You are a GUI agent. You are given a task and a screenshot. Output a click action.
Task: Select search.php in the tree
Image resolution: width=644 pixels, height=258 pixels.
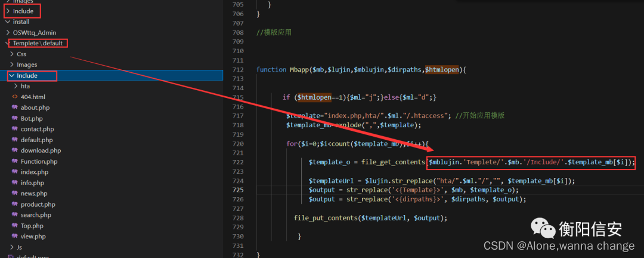(36, 215)
